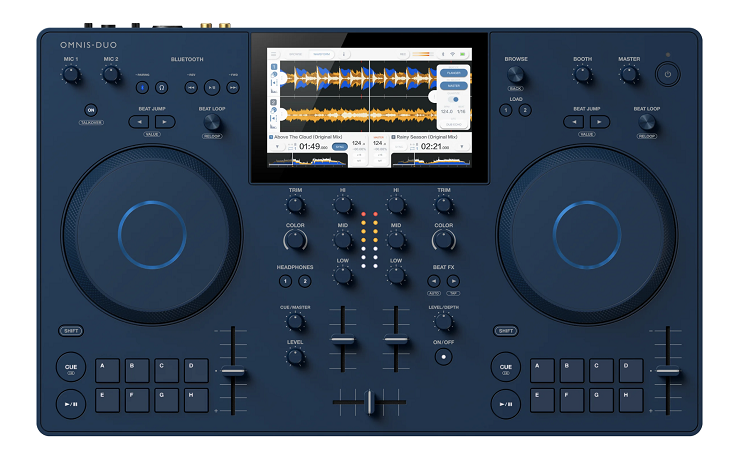Toggle the Beat FX ON/OFF button
750x463 pixels.
coord(443,355)
